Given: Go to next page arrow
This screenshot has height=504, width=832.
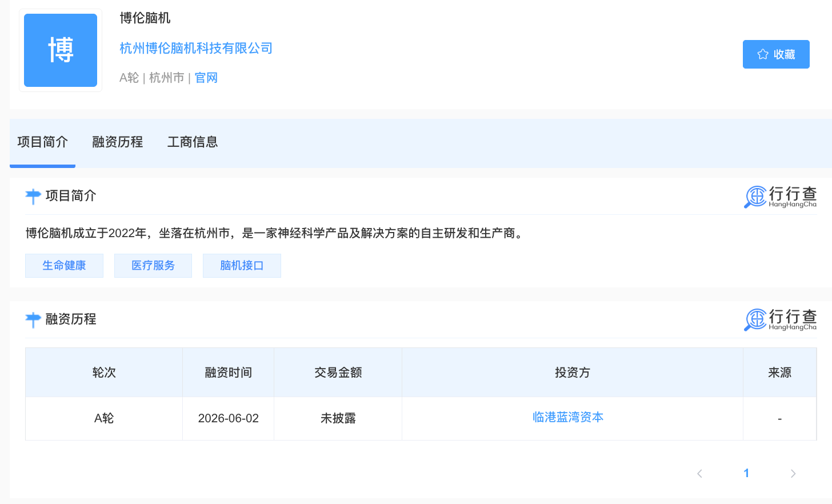Looking at the screenshot, I should (793, 474).
